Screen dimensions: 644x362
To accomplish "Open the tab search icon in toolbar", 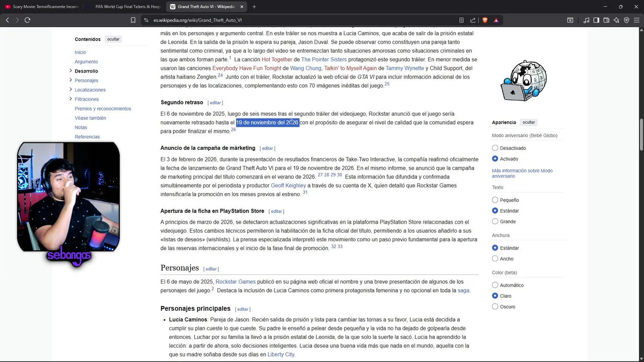I will pos(570,20).
